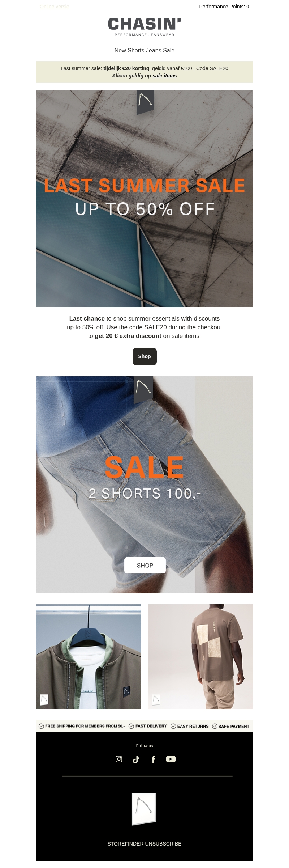Click the UNSUBSCRIBE link
289x868 pixels.
pyautogui.click(x=163, y=844)
